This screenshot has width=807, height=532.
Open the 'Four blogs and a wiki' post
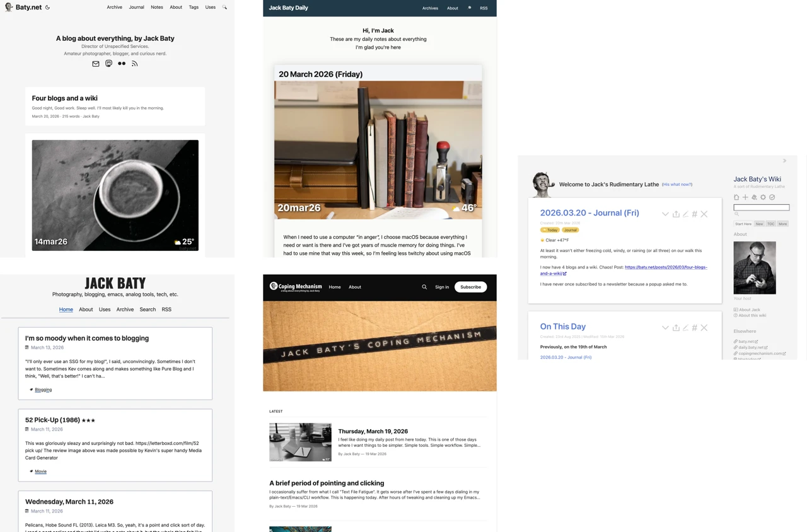65,98
